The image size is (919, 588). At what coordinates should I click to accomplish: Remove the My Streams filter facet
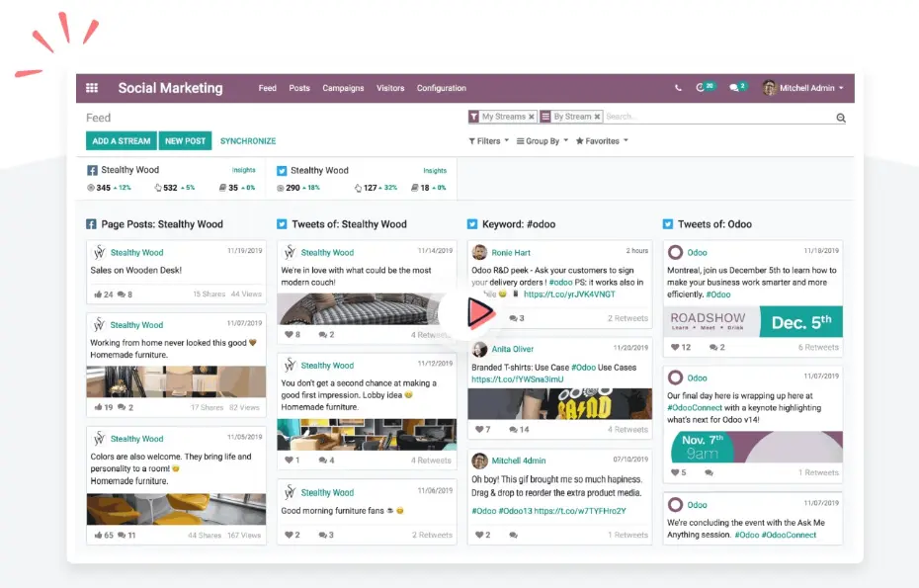(531, 117)
